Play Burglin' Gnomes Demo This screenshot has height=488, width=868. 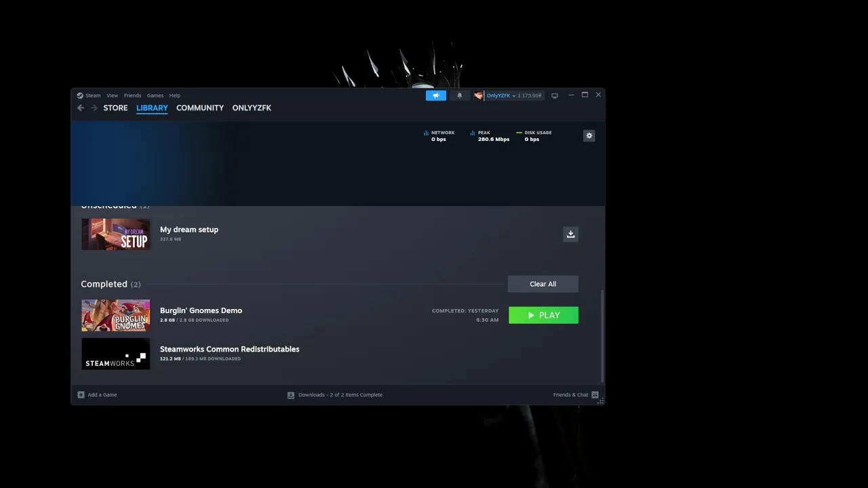(x=543, y=315)
